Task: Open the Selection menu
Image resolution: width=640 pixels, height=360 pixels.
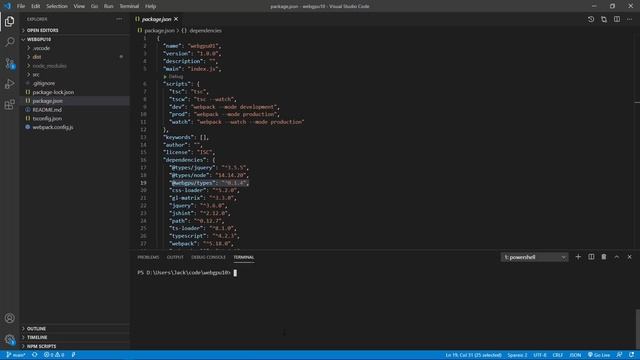Action: click(x=57, y=6)
